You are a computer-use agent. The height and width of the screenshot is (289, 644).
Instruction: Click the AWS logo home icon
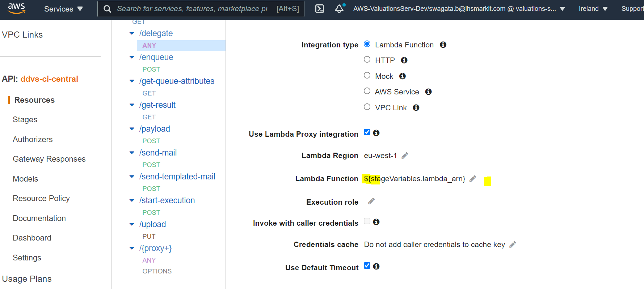pos(17,8)
